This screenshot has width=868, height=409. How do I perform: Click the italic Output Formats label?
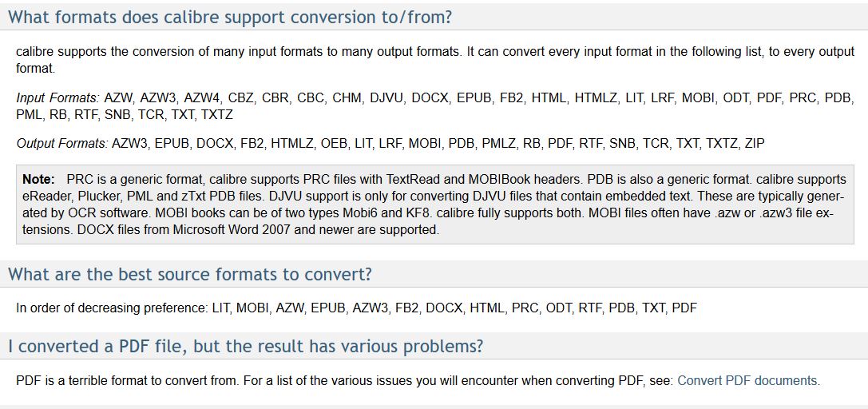pos(61,144)
